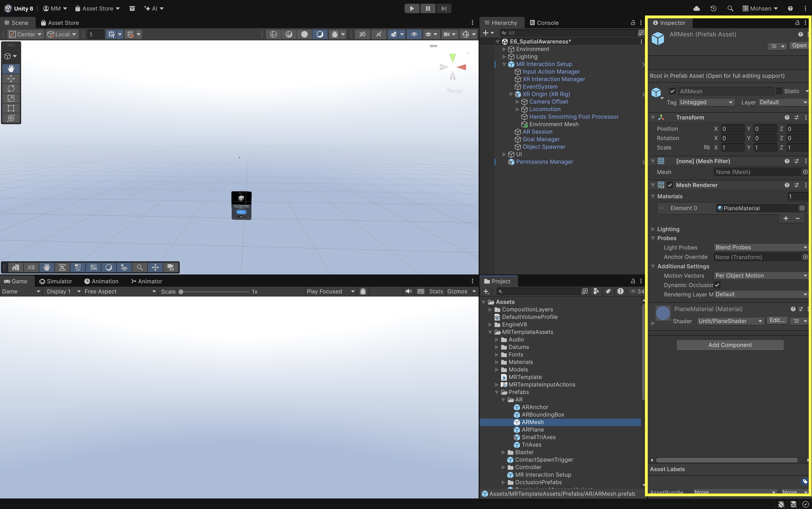Image resolution: width=812 pixels, height=509 pixels.
Task: Open the Light Probes dropdown
Action: pyautogui.click(x=761, y=247)
